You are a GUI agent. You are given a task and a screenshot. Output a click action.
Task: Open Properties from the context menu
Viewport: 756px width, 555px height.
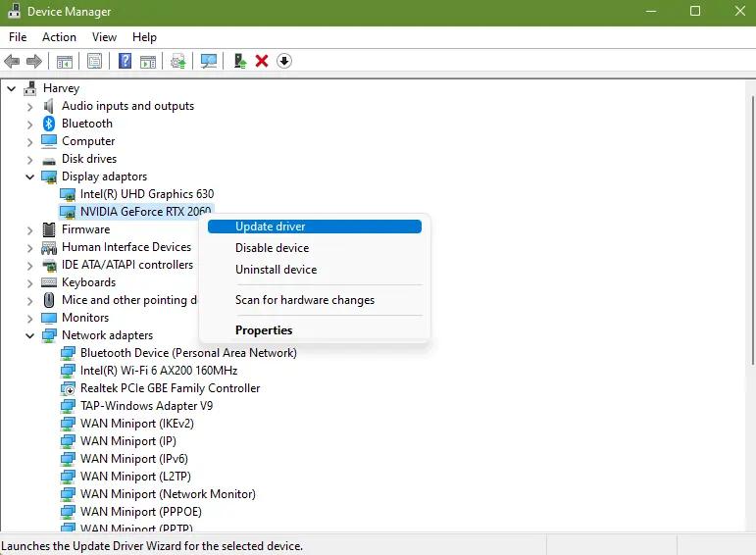(264, 330)
